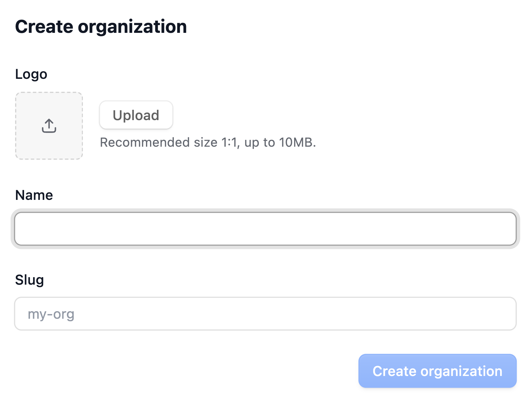This screenshot has width=532, height=406.
Task: Click the "up to 10MB" size note
Action: click(280, 143)
